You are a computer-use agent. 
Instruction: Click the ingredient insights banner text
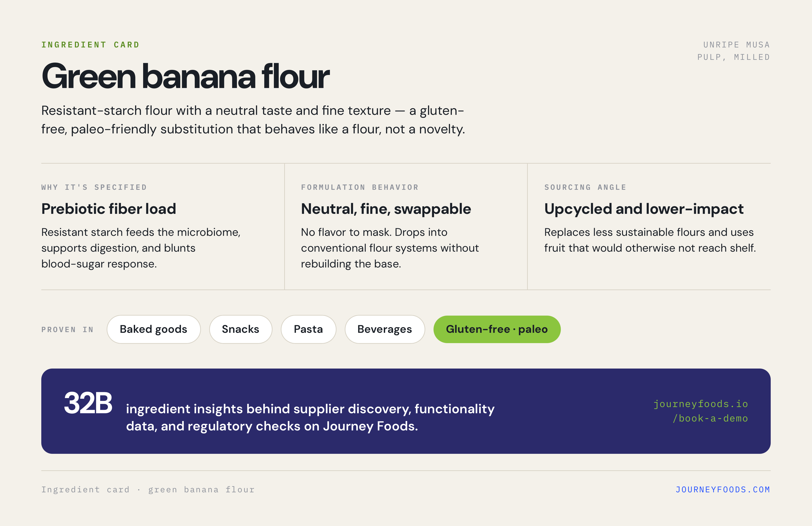click(310, 417)
